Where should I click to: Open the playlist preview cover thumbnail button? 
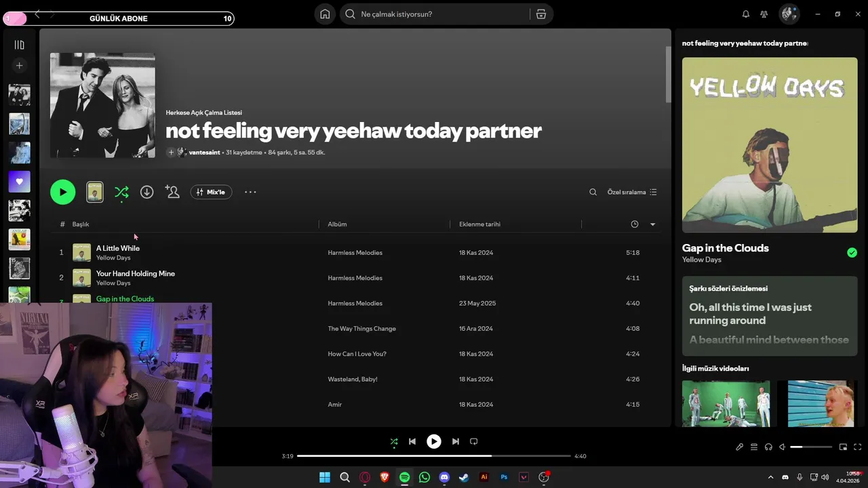[95, 192]
